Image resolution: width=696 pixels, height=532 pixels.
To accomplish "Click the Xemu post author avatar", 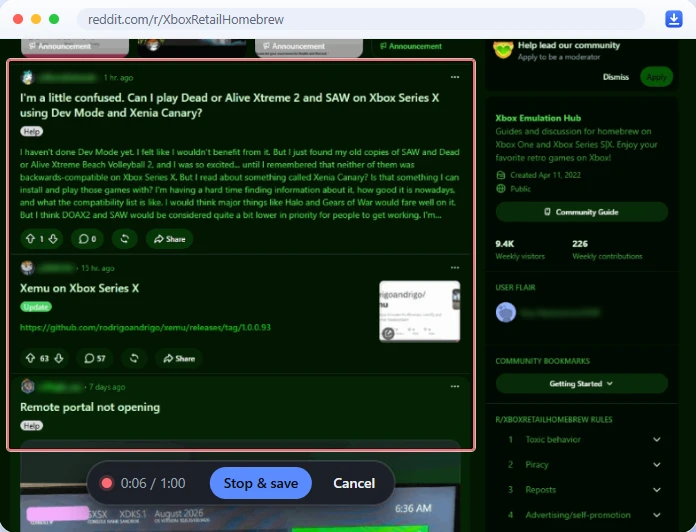I will (28, 268).
